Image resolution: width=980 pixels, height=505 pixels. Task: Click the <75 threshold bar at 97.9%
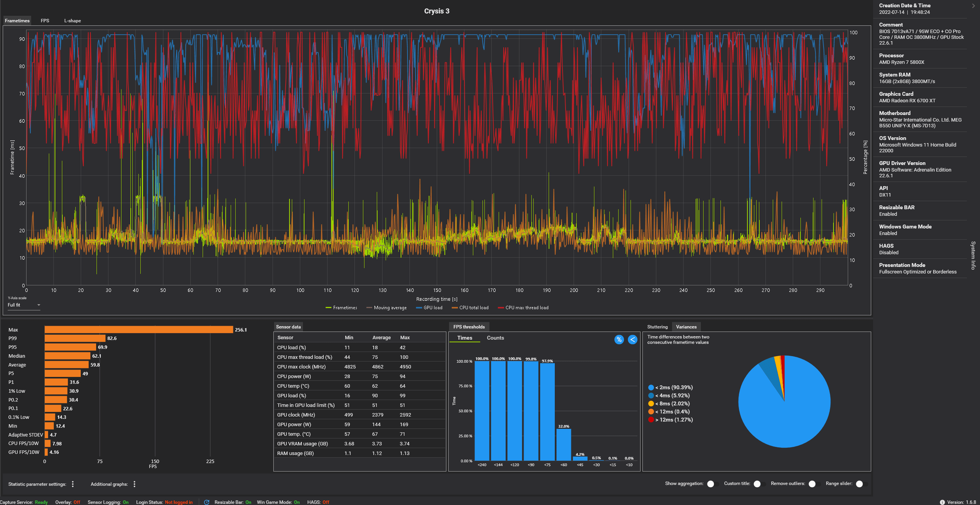547,412
